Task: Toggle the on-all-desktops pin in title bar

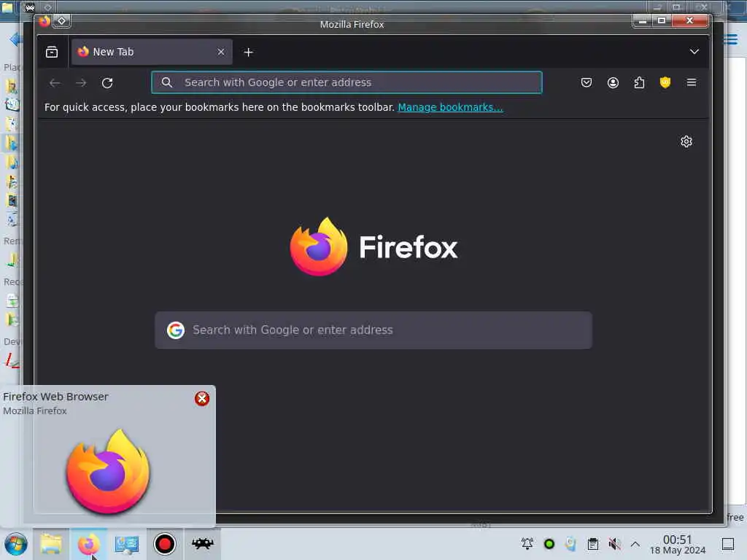Action: 61,21
